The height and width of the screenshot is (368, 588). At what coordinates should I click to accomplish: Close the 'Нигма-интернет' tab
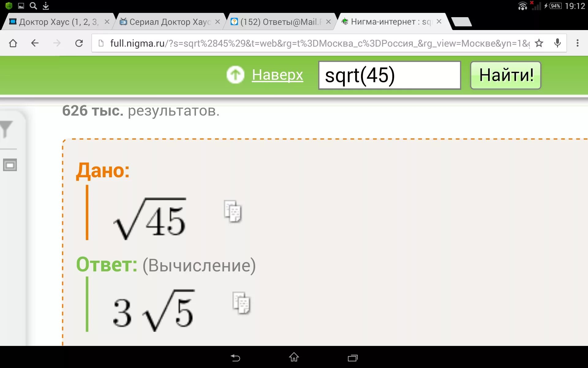[439, 21]
